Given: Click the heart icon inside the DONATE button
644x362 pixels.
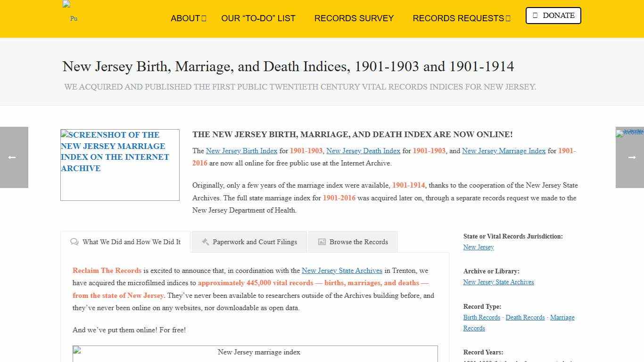Looking at the screenshot, I should pyautogui.click(x=535, y=15).
